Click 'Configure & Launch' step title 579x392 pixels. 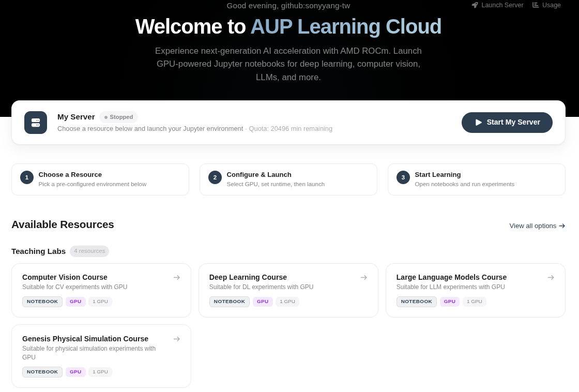pos(259,175)
